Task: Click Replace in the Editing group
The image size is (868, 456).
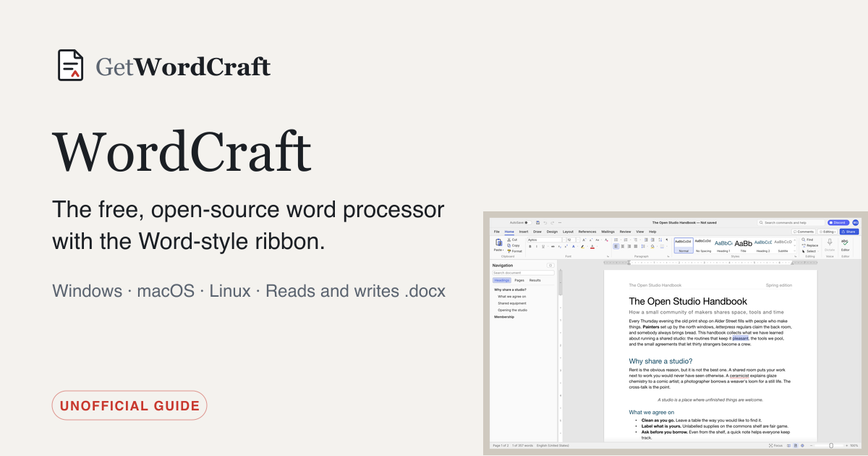Action: 810,245
